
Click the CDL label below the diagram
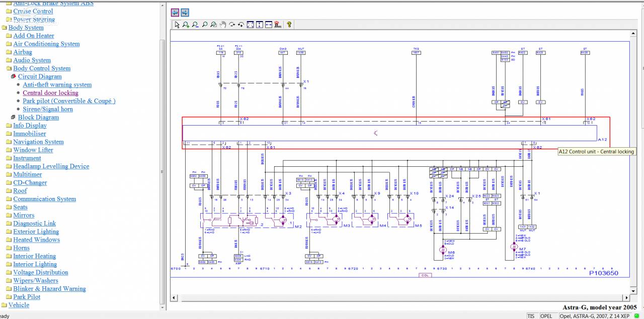tap(425, 275)
